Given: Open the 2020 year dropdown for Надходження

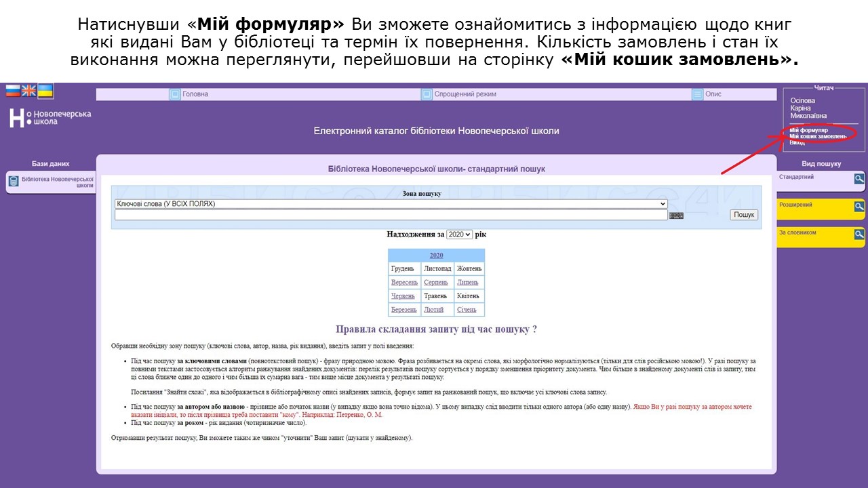Looking at the screenshot, I should [x=459, y=235].
